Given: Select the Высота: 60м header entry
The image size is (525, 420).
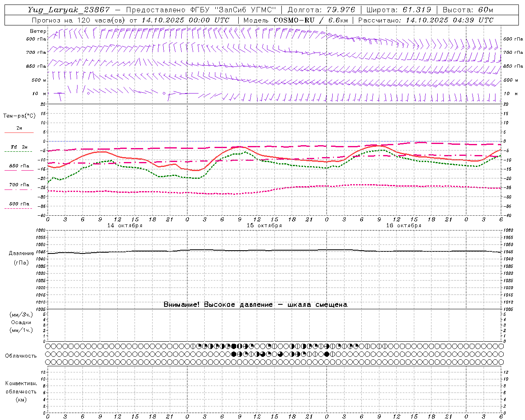Looking at the screenshot, I should click(x=468, y=10).
